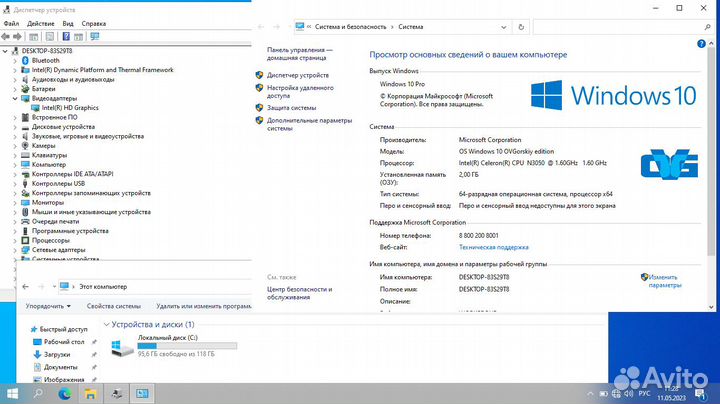Click Свойства системы in Explorer command bar
The height and width of the screenshot is (404, 720).
click(113, 306)
